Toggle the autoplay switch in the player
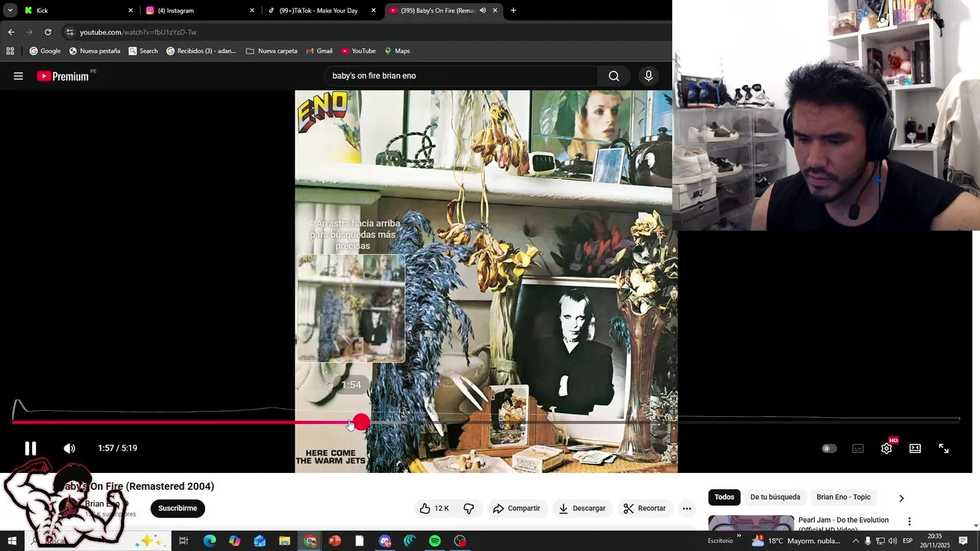Screen dimensions: 980x551 829,448
